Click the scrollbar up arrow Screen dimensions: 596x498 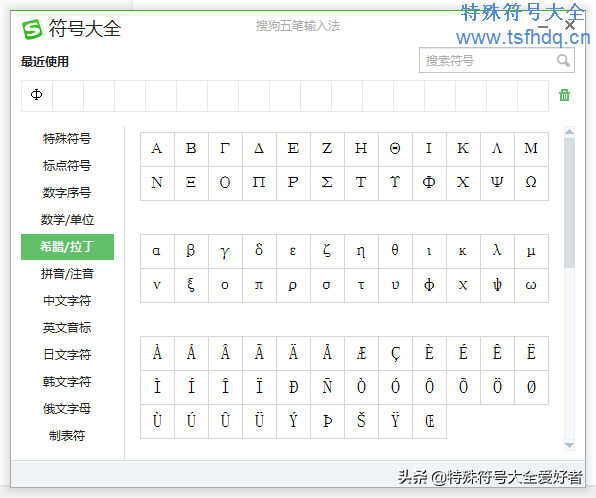(x=569, y=132)
